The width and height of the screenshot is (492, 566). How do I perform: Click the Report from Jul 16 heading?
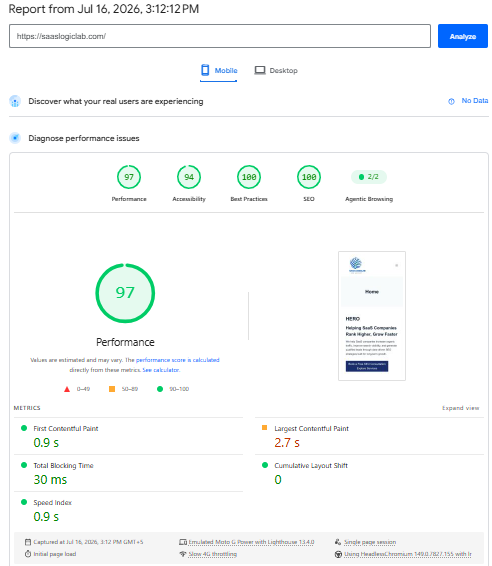coord(104,9)
